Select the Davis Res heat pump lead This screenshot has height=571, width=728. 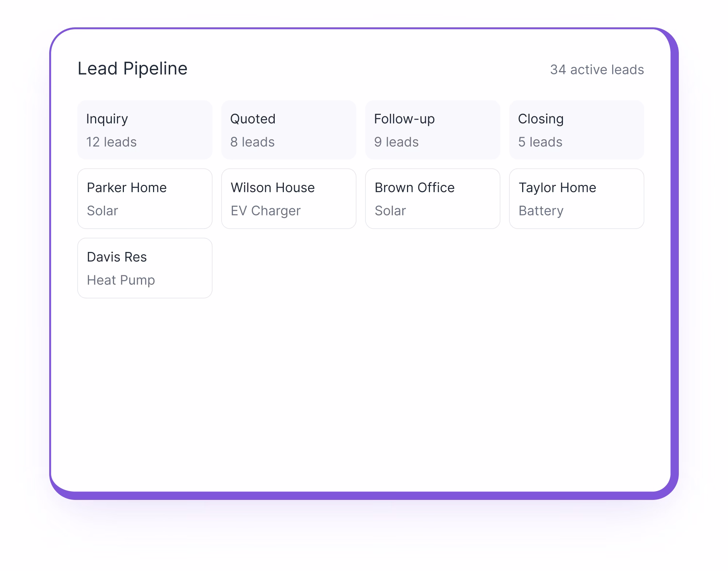click(144, 267)
